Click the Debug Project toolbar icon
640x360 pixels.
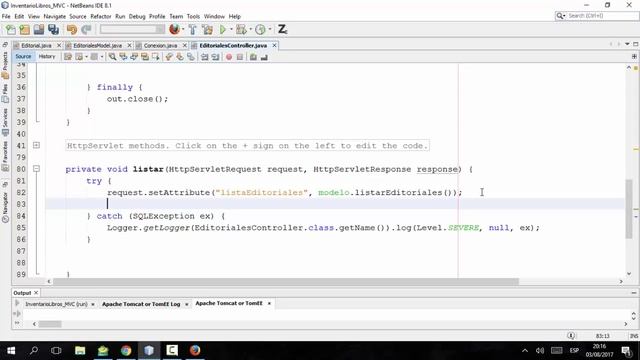point(241,29)
